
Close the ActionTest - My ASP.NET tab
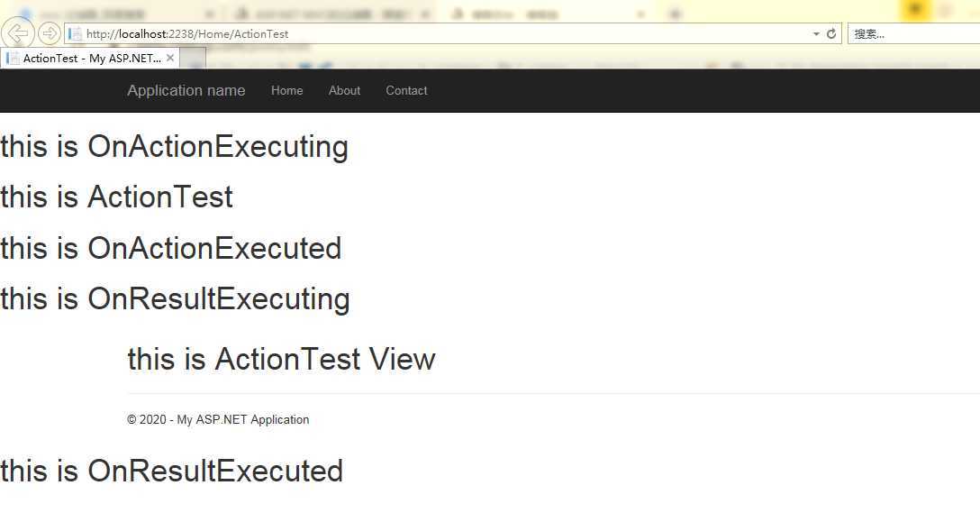point(170,58)
